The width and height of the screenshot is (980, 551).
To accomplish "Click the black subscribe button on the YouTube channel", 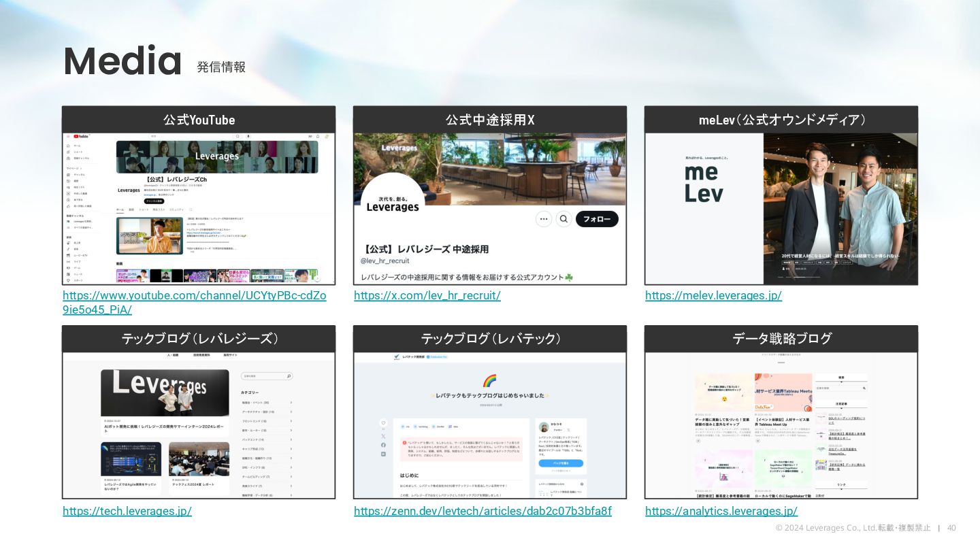I will [x=154, y=201].
